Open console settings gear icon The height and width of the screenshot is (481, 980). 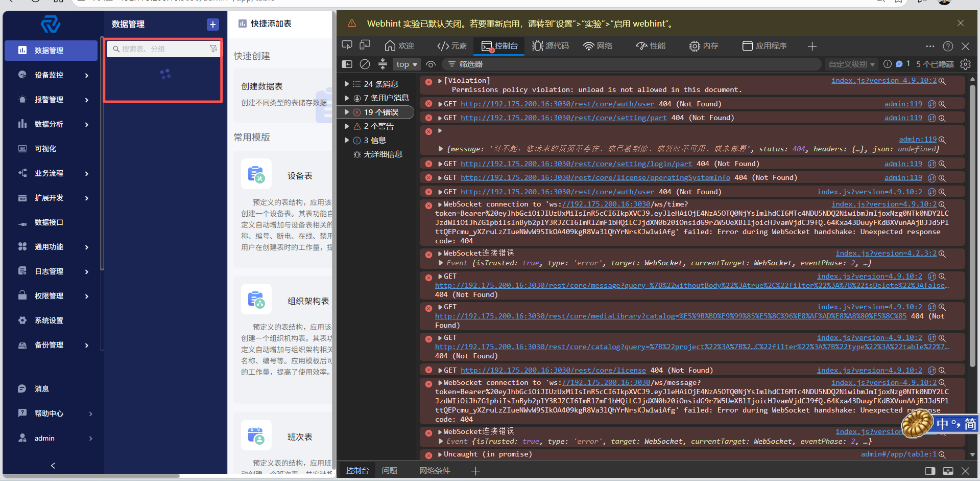965,64
